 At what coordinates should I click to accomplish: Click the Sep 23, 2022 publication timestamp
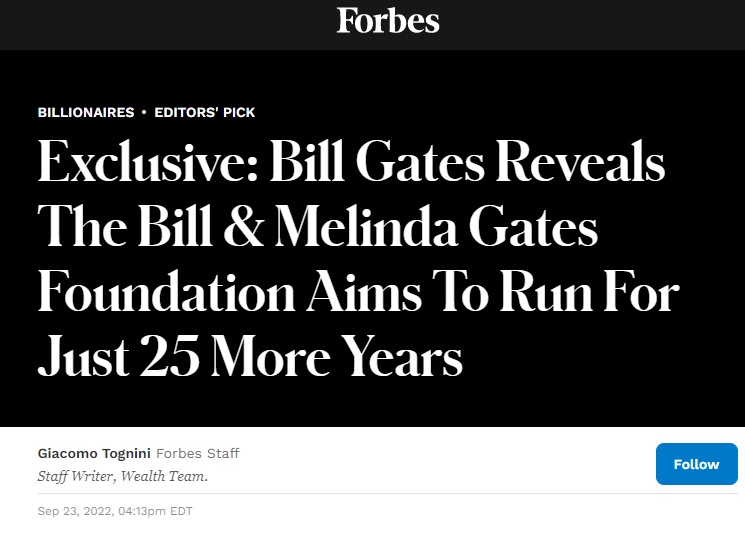pyautogui.click(x=115, y=511)
